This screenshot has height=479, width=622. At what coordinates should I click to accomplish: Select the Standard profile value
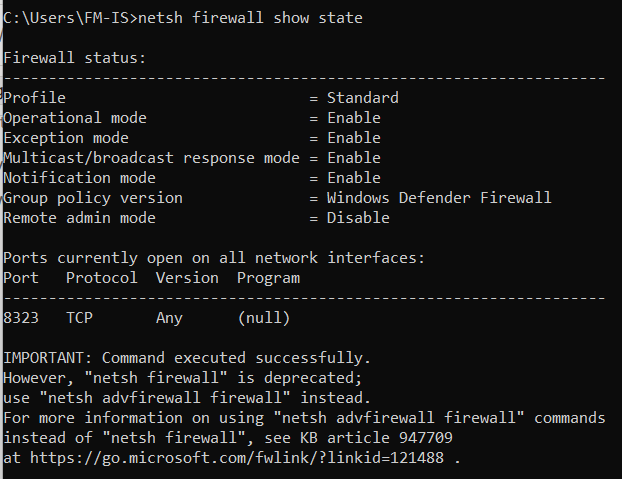point(362,98)
